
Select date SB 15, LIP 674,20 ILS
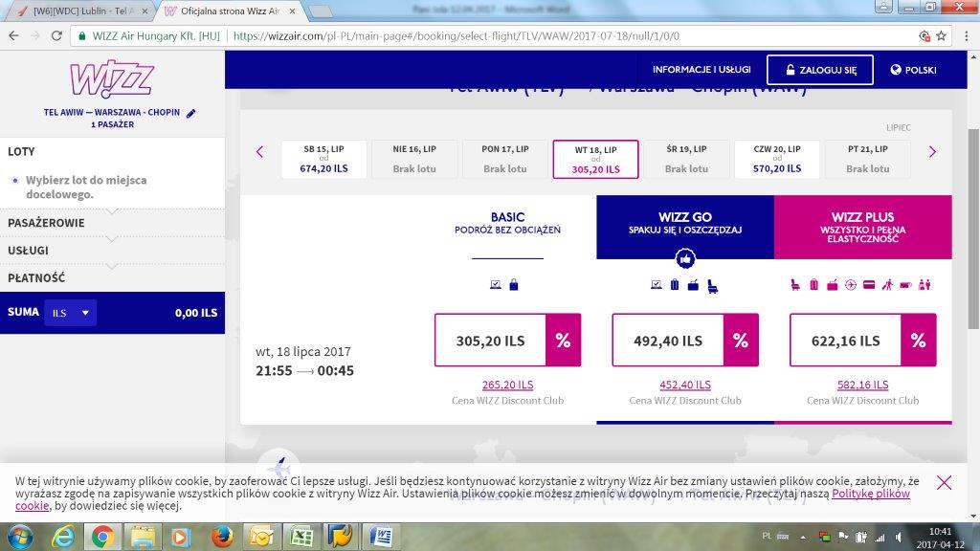[323, 160]
